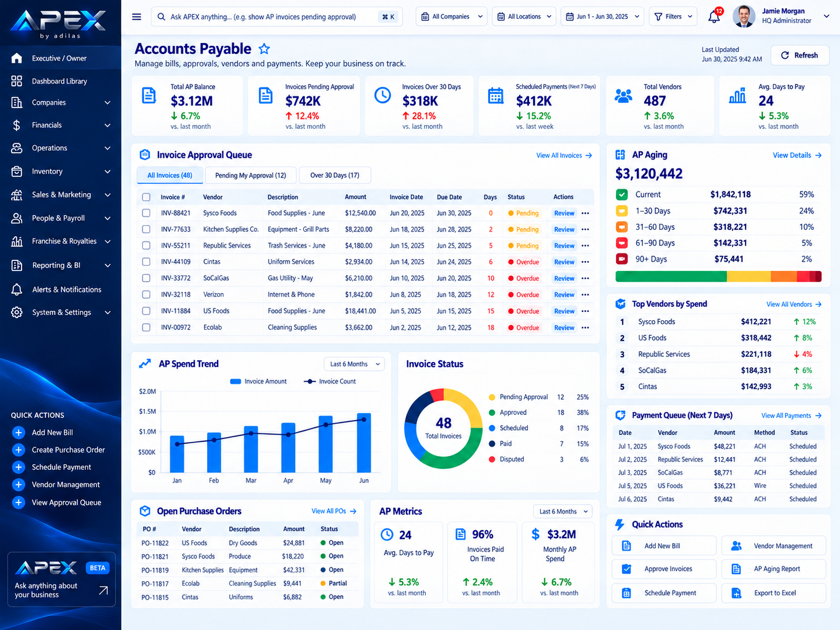This screenshot has height=630, width=840.
Task: Open Franchise & Royalties in the sidebar
Action: pos(60,241)
